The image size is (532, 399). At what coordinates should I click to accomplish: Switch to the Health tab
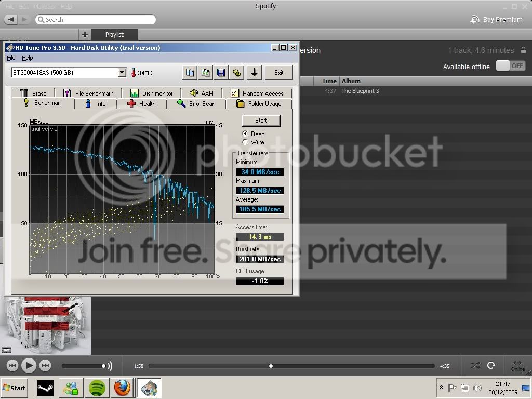[141, 104]
